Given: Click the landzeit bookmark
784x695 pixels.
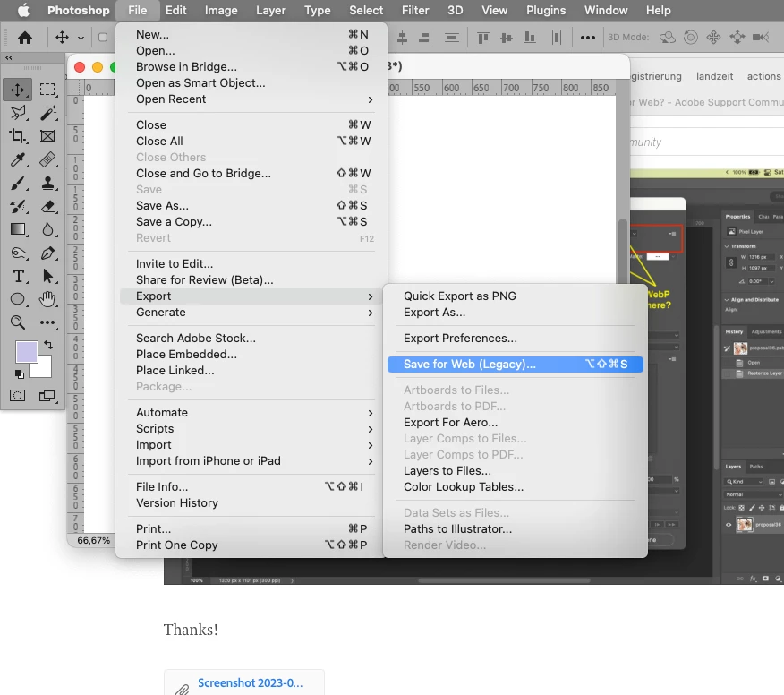Looking at the screenshot, I should 714,76.
